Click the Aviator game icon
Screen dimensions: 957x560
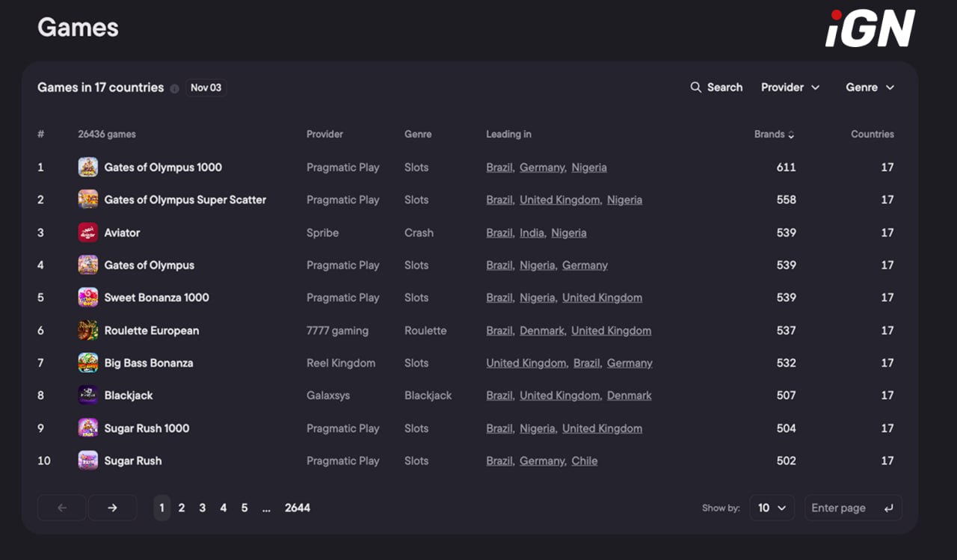tap(88, 233)
